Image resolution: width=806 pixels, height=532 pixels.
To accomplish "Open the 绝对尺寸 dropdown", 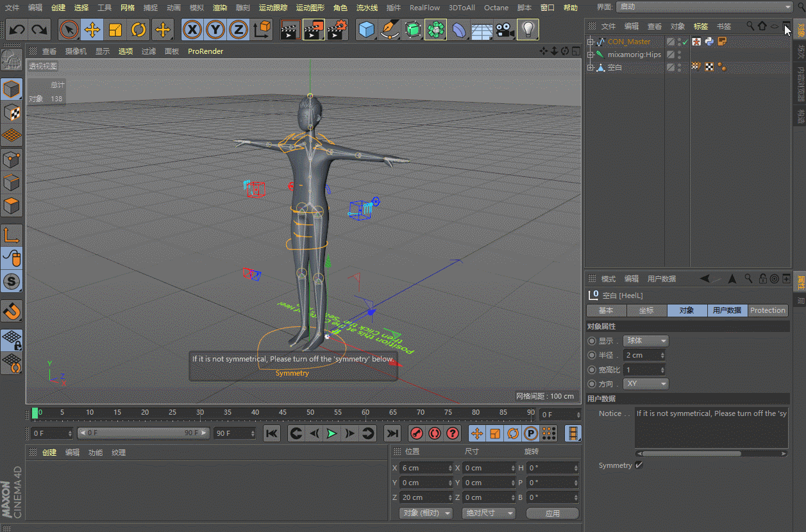I will point(489,513).
